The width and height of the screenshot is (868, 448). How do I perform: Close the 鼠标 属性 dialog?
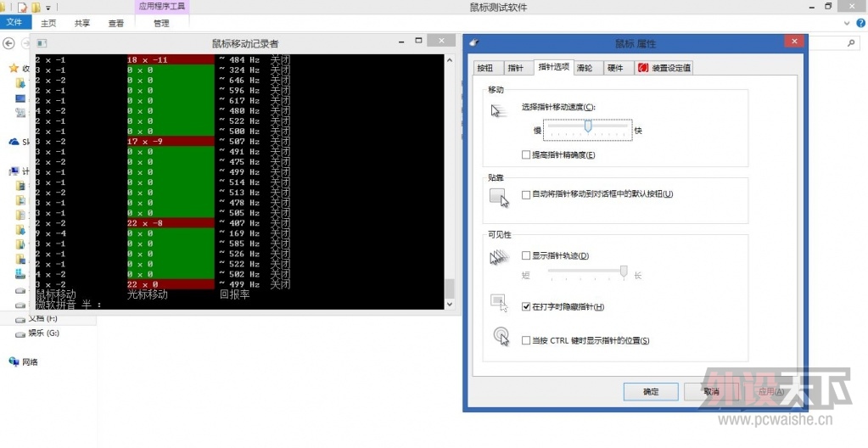pyautogui.click(x=794, y=41)
